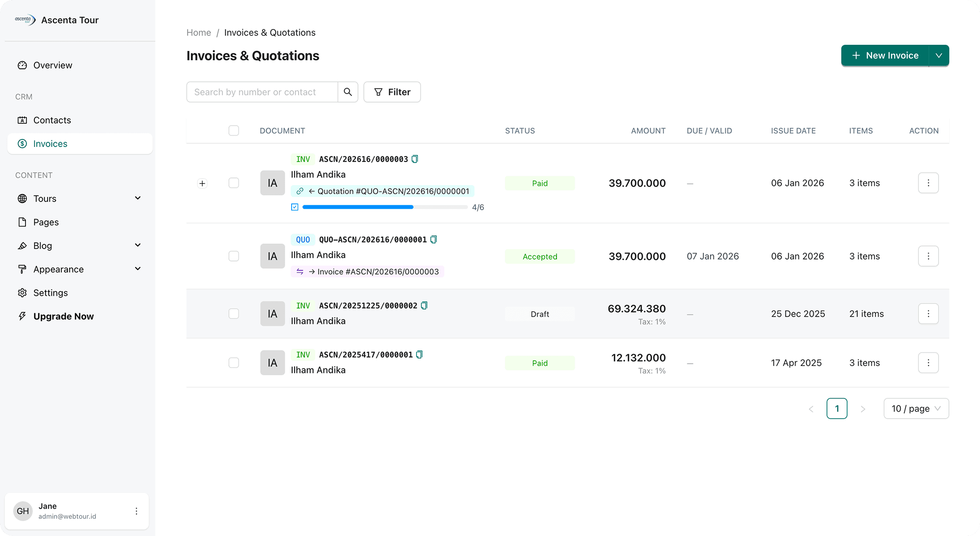Select the Contacts sidebar icon
980x536 pixels.
(23, 120)
